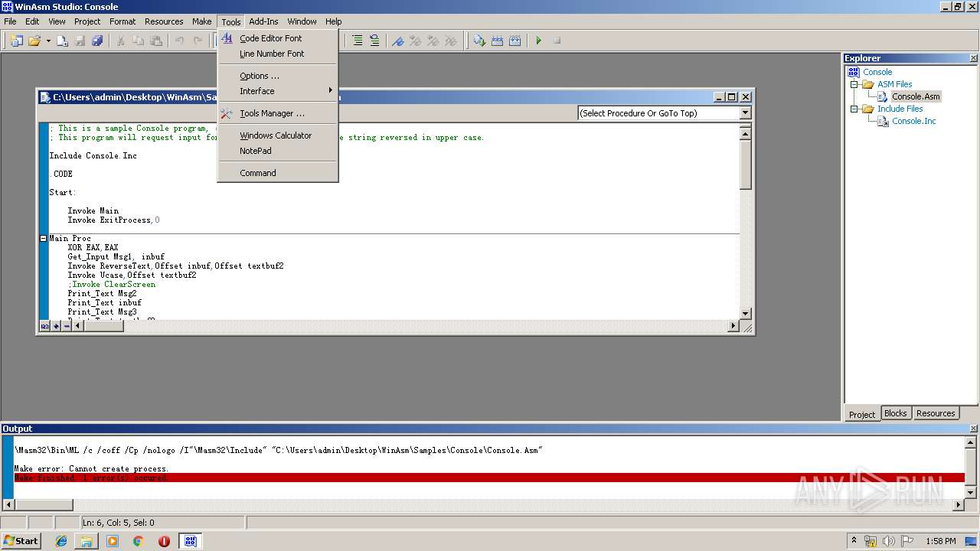Click the Outdent lines toolbar icon
The height and width of the screenshot is (551, 980).
374,41
